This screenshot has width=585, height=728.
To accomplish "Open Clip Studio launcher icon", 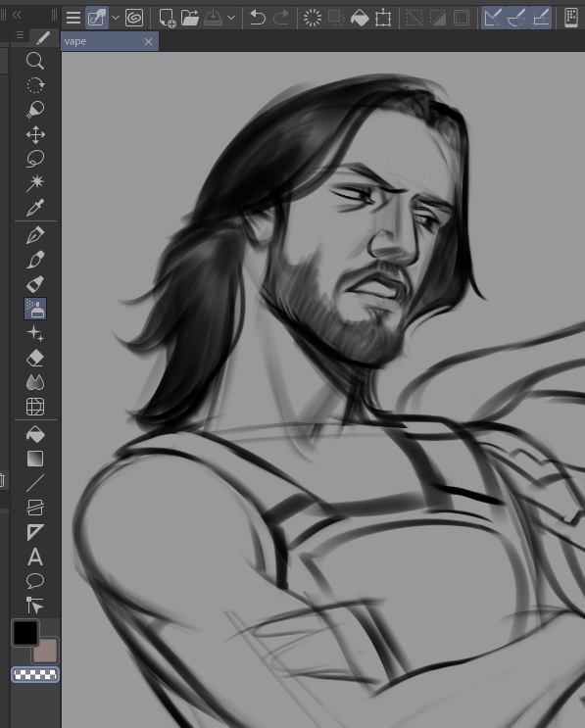I will point(97,18).
